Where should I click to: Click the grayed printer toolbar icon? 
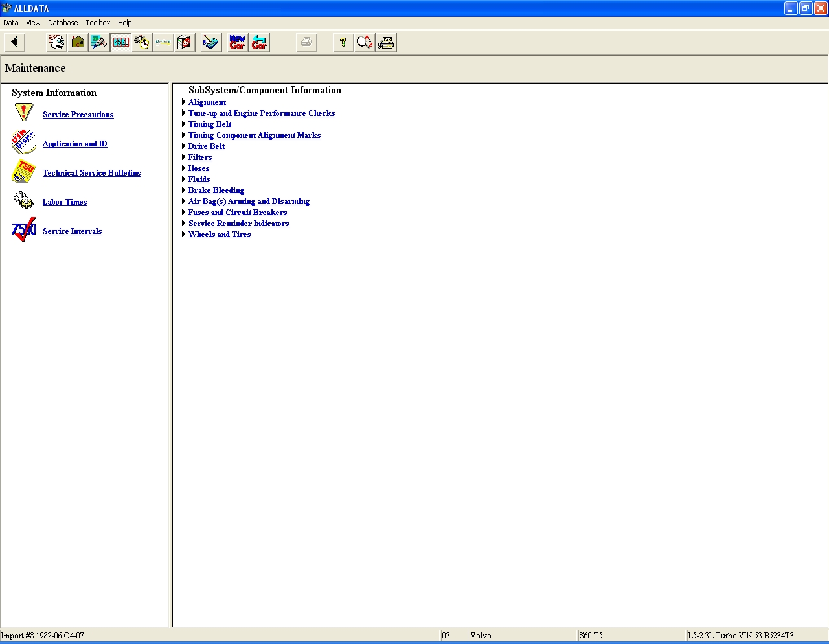(x=306, y=43)
